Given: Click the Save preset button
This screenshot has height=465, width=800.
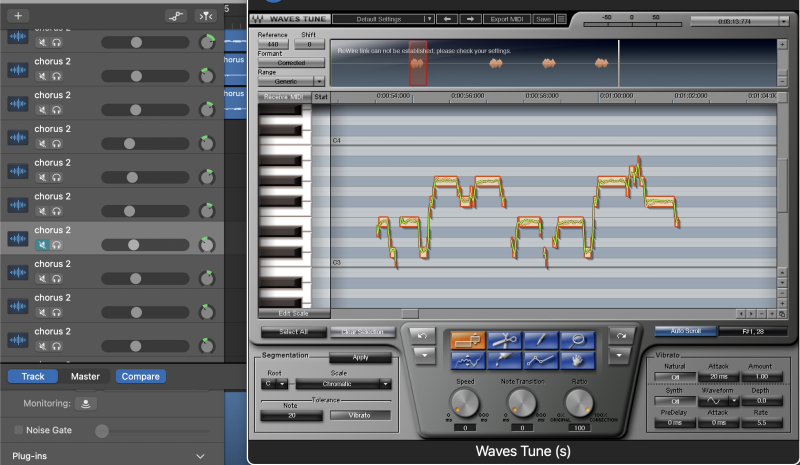Looking at the screenshot, I should 543,19.
